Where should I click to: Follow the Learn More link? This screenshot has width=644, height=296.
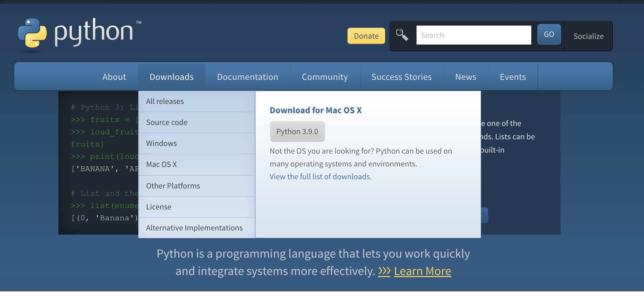(x=422, y=271)
